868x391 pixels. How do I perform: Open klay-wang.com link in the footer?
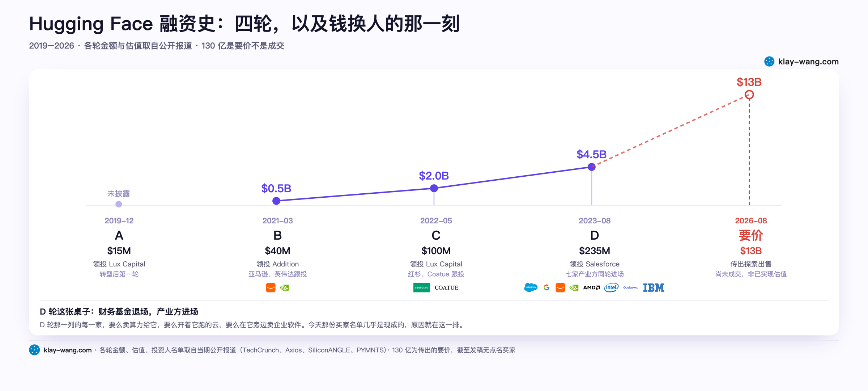coord(68,350)
